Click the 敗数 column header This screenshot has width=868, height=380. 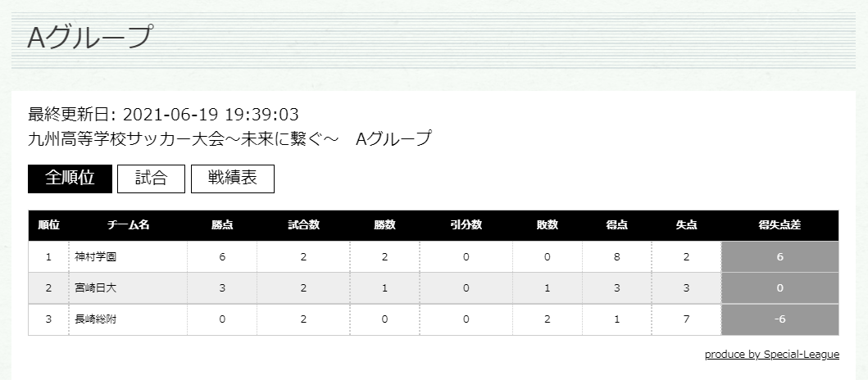click(548, 225)
